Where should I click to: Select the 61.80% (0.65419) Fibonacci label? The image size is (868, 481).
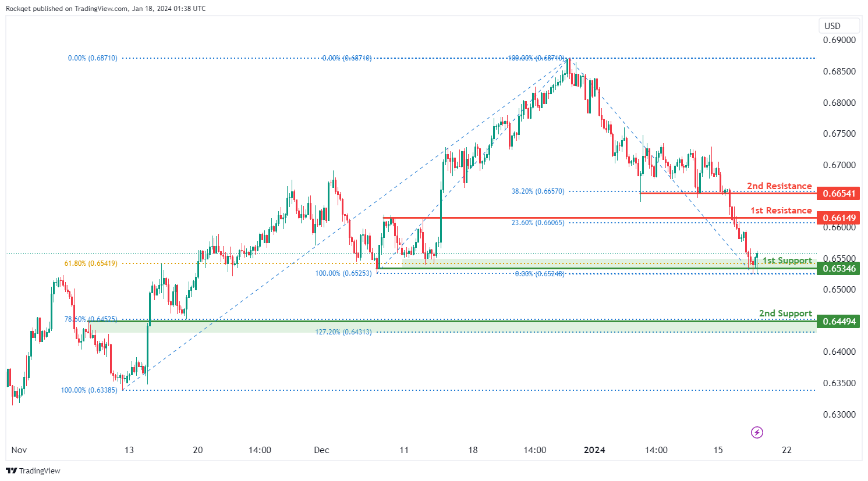point(91,263)
